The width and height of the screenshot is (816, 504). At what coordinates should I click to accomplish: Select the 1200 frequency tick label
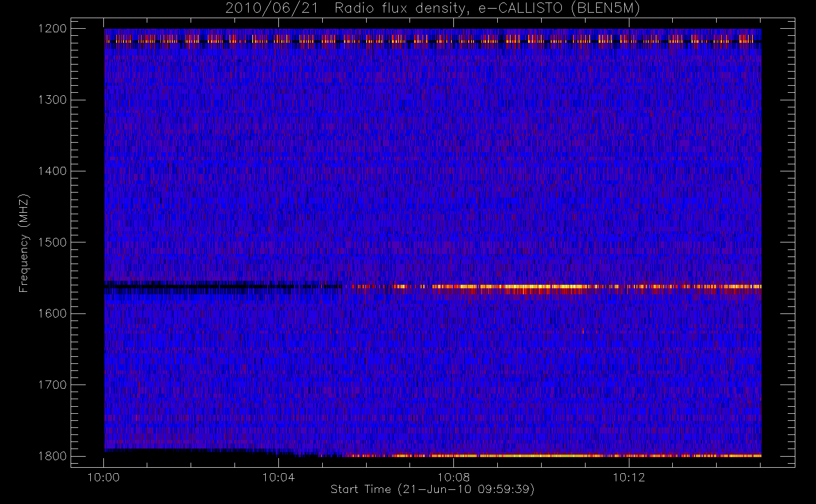52,29
